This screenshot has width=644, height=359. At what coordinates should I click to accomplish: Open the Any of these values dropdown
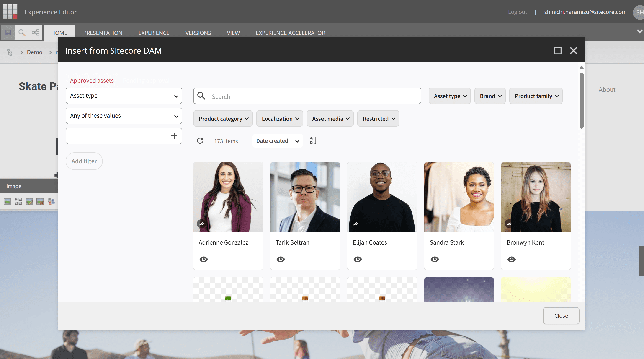click(124, 116)
